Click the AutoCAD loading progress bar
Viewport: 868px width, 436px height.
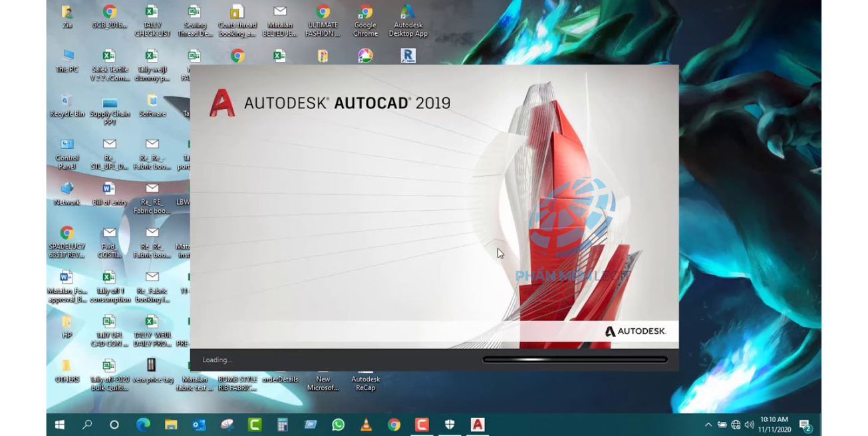[x=575, y=360]
